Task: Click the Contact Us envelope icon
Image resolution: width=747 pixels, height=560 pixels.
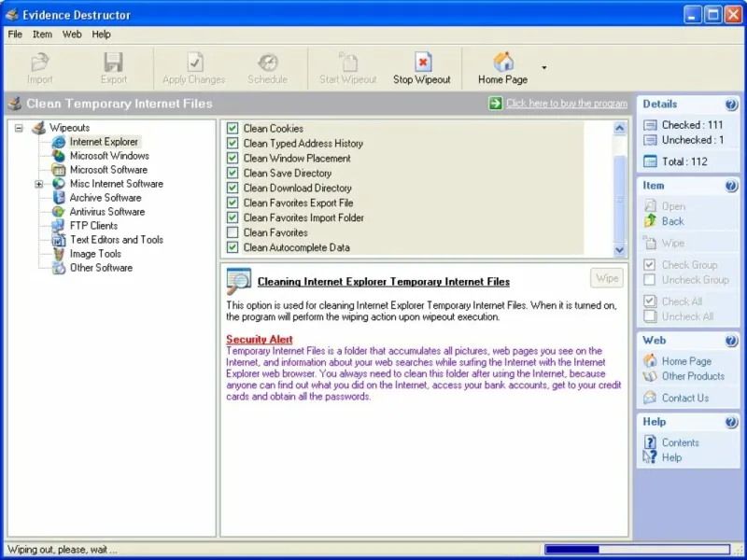Action: click(650, 398)
